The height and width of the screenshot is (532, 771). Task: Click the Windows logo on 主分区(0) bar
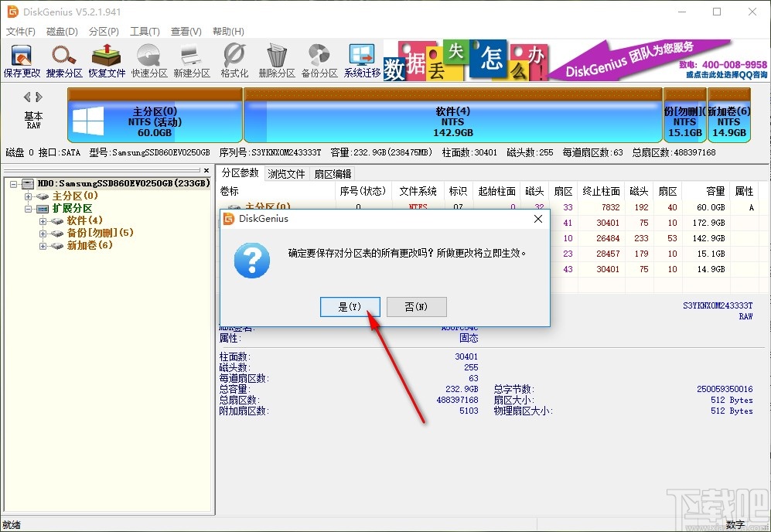tap(88, 121)
